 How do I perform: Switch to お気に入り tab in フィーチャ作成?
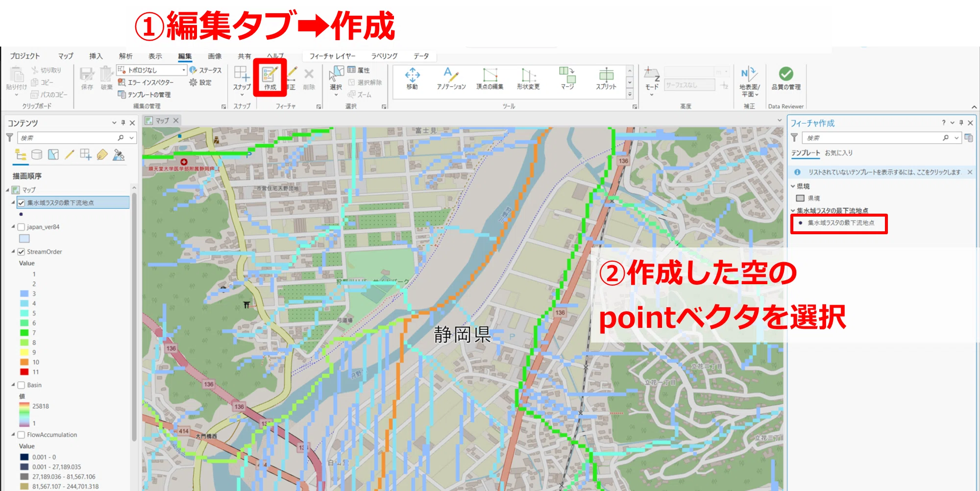[838, 153]
